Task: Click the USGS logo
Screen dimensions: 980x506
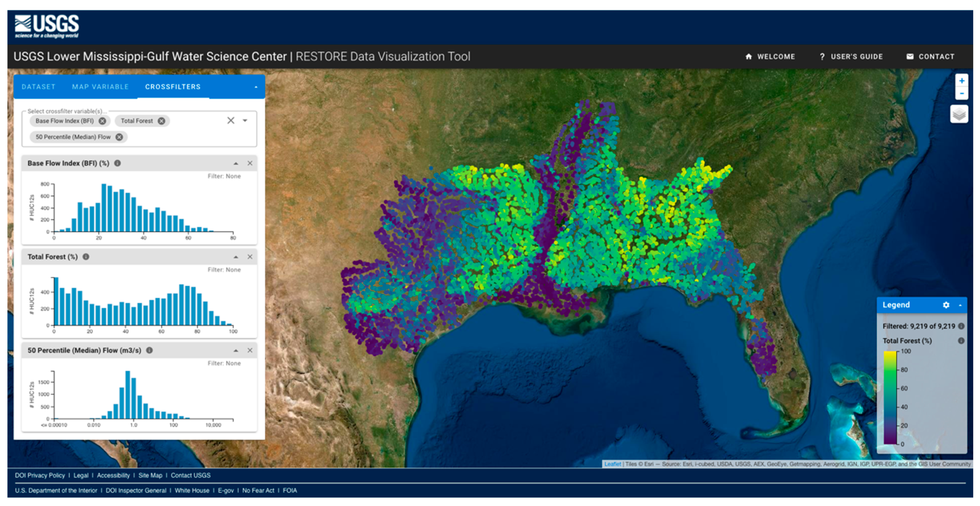Action: click(47, 26)
